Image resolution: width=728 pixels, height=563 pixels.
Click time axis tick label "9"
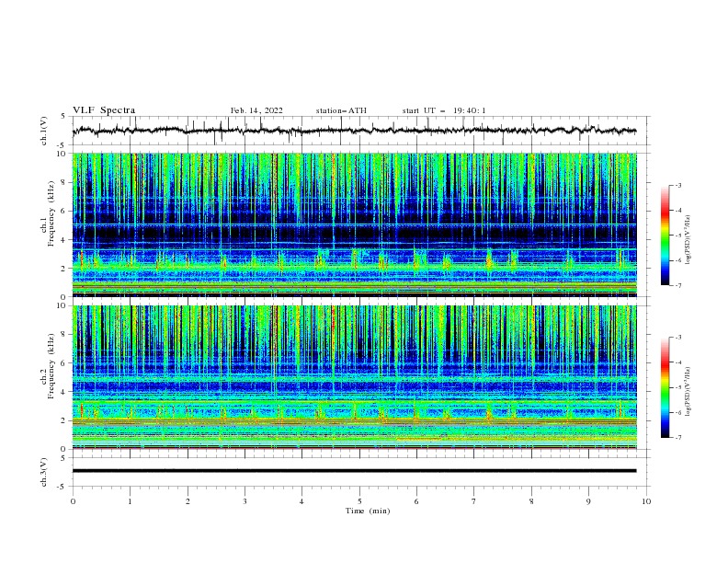[588, 501]
